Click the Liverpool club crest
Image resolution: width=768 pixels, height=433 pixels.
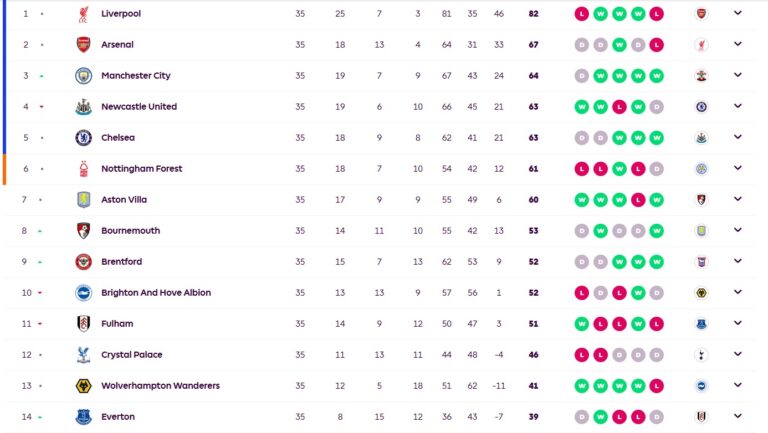83,14
